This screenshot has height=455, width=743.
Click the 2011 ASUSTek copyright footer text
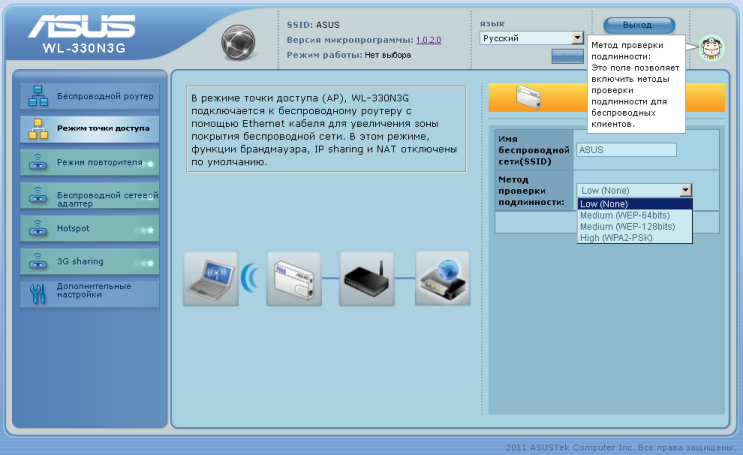(x=621, y=447)
